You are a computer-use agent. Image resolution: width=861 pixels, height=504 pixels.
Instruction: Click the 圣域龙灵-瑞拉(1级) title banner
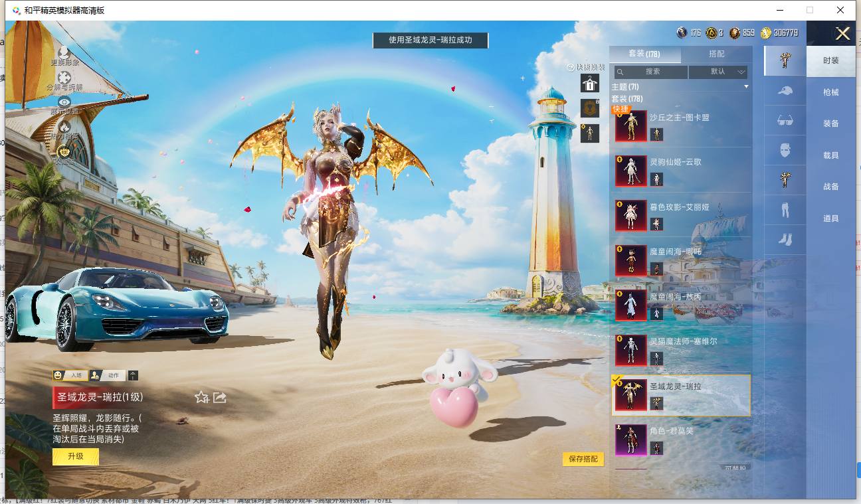[100, 397]
